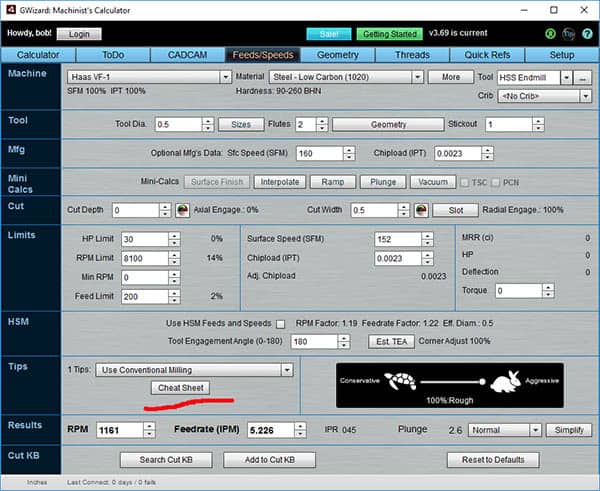Enable Use HSM Feeds and Speeds checkbox
The image size is (600, 491).
point(280,324)
